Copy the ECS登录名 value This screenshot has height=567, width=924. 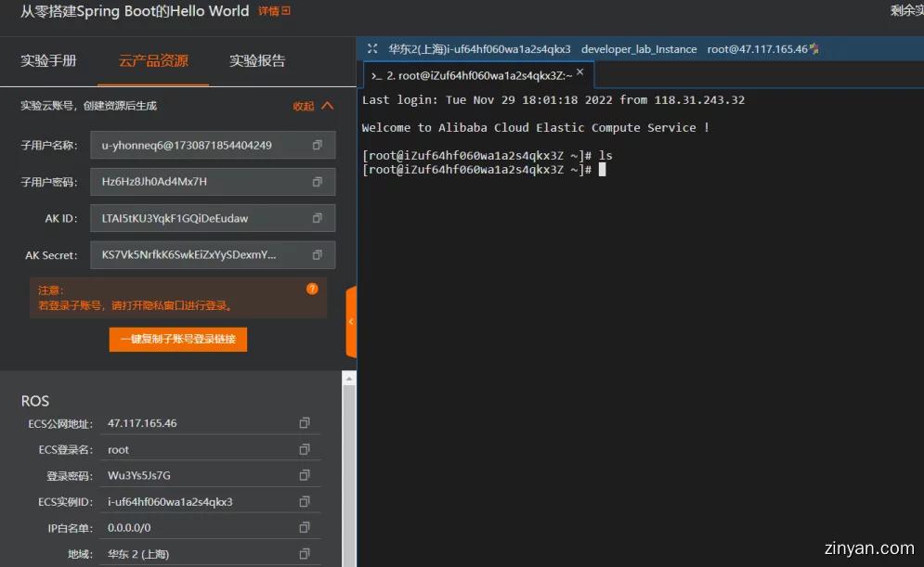pyautogui.click(x=304, y=449)
